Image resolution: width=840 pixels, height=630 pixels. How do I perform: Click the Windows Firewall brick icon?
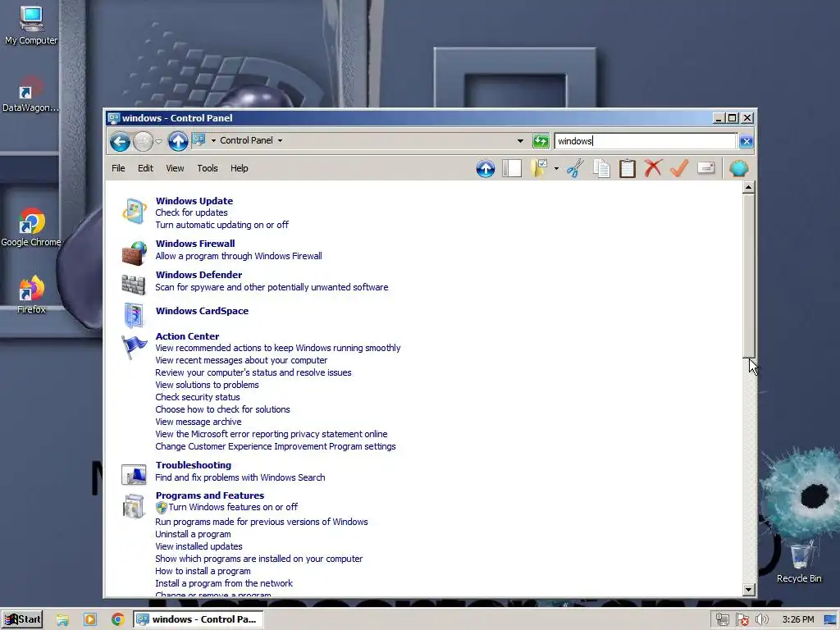coord(134,253)
